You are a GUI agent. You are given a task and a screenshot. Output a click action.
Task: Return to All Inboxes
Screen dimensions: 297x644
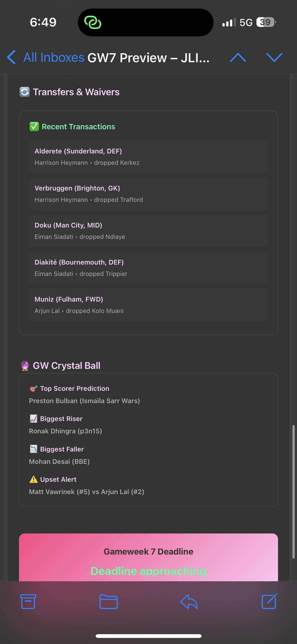[x=54, y=57]
